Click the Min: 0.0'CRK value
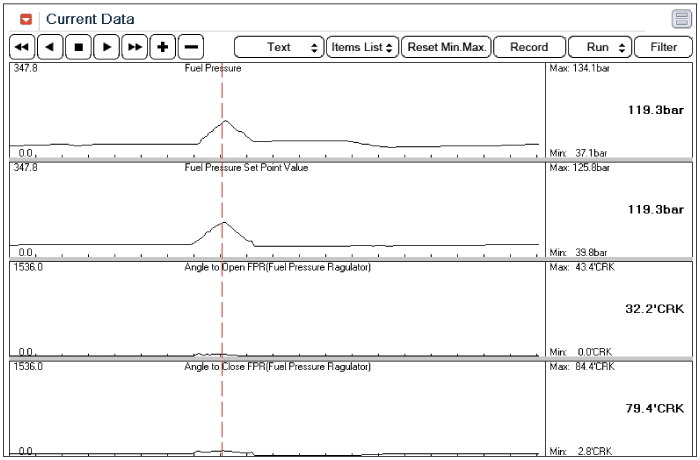The image size is (700, 460). 581,352
